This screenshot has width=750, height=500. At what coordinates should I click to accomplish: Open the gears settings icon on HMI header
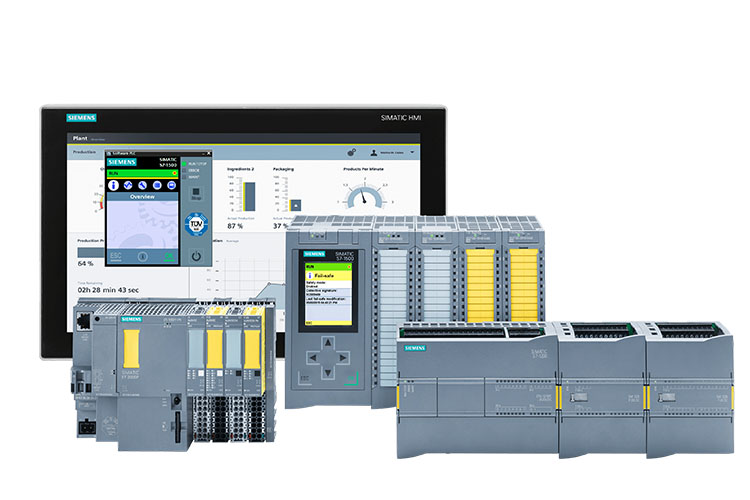[x=352, y=152]
